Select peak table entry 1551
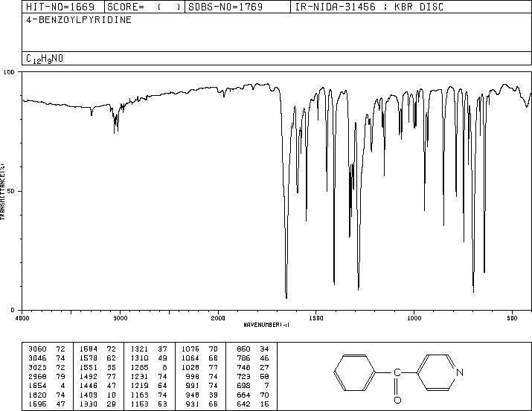532x411 pixels. pos(89,367)
